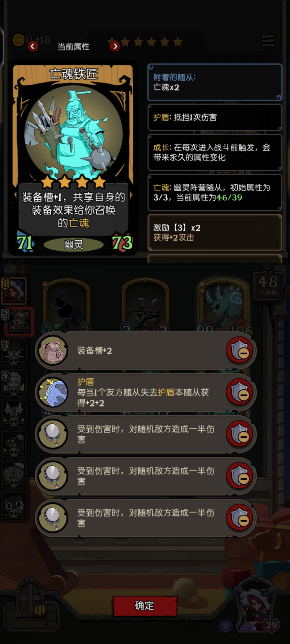
Task: Select the pig equipment icon
Action: point(53,350)
